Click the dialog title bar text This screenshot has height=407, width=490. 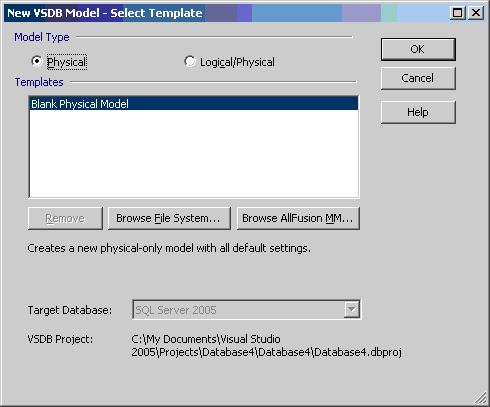[x=105, y=13]
